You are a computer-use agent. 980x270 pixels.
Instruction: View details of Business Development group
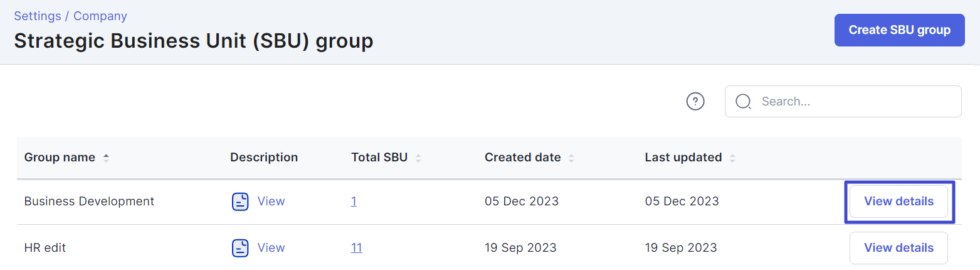pyautogui.click(x=898, y=202)
